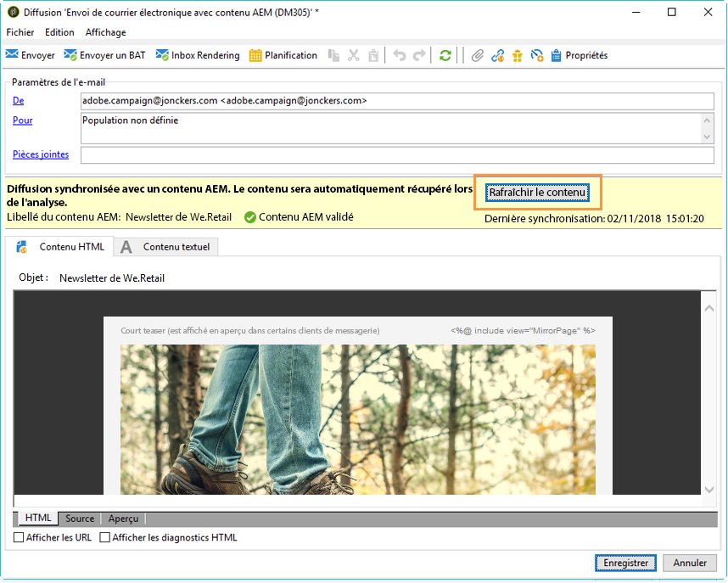This screenshot has width=728, height=583.
Task: Click the cut scissors icon
Action: (x=354, y=56)
